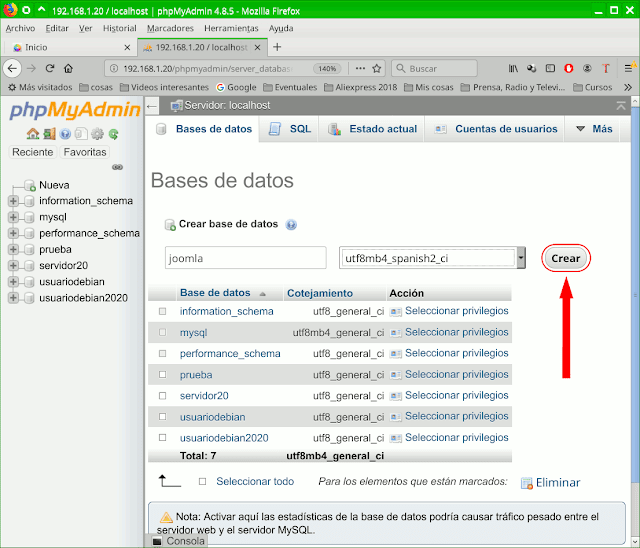This screenshot has height=548, width=640.
Task: Select the Bases de datos tab
Action: tap(203, 129)
